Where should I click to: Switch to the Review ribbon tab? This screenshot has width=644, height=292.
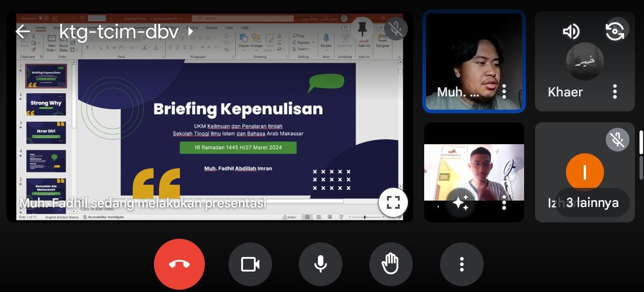[x=212, y=28]
